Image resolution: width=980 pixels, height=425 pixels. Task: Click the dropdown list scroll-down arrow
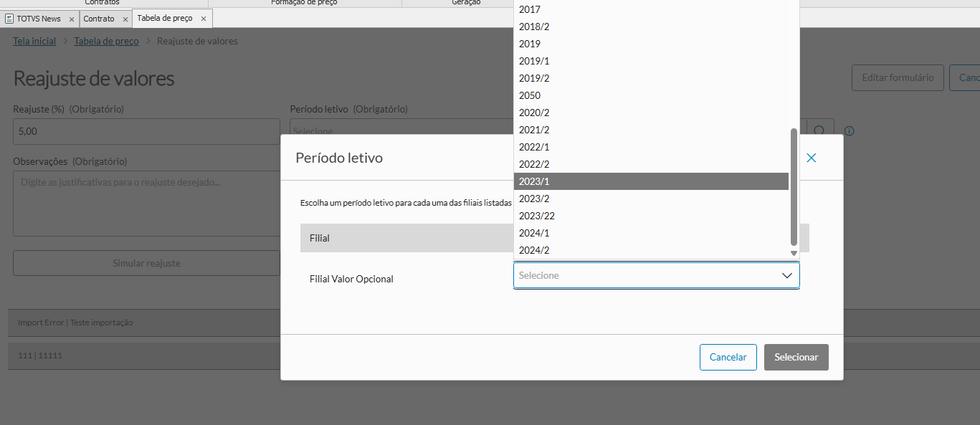coord(794,254)
